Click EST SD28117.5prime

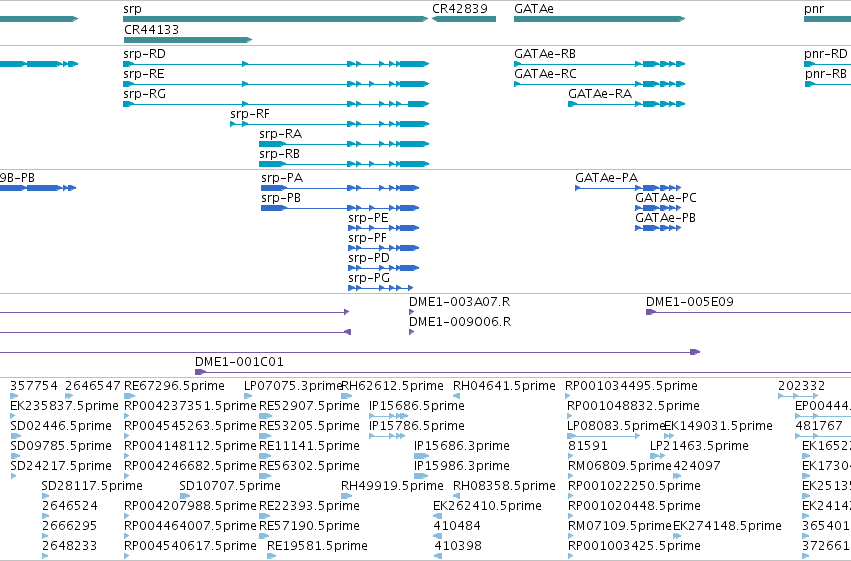click(92, 487)
